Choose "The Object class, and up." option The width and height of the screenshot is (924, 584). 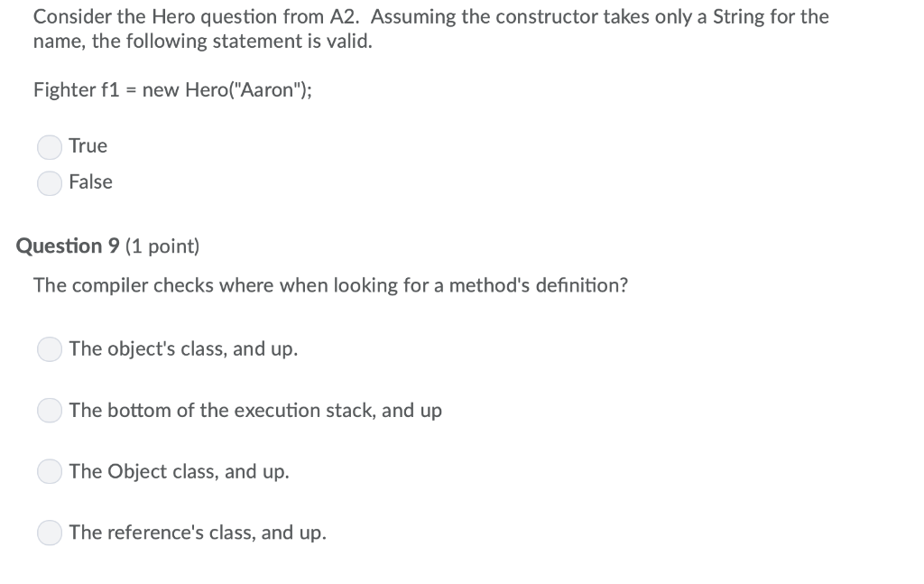coord(49,471)
